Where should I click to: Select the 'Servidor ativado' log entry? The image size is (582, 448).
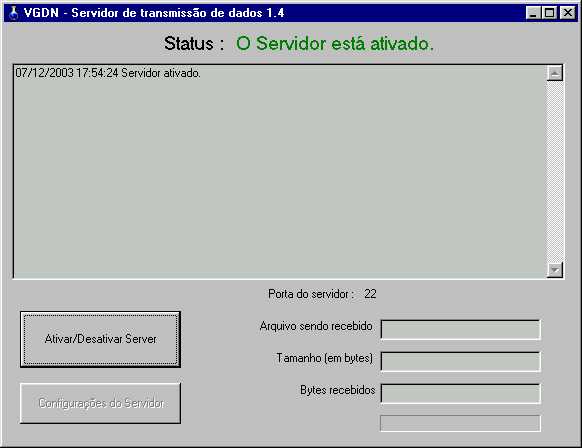[108, 73]
